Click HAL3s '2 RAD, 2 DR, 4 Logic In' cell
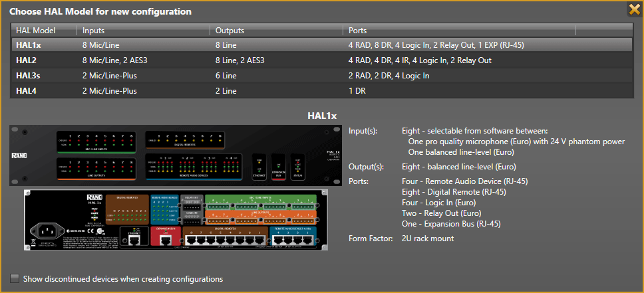Screen dimensions: 644x293 [x=389, y=76]
